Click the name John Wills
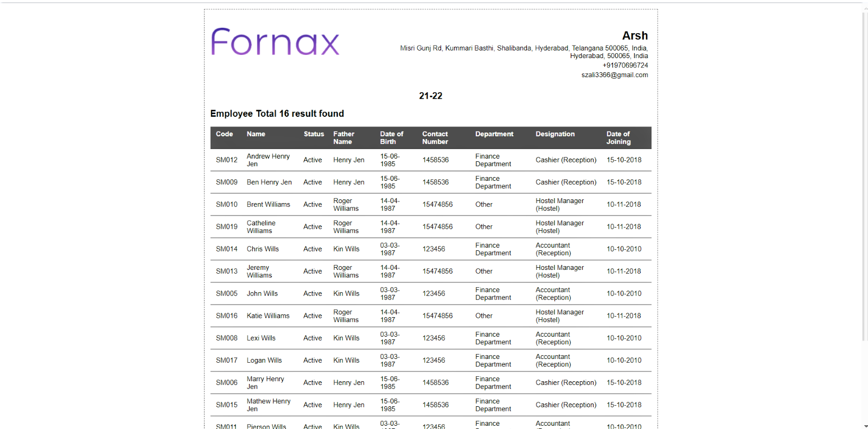 (x=262, y=294)
